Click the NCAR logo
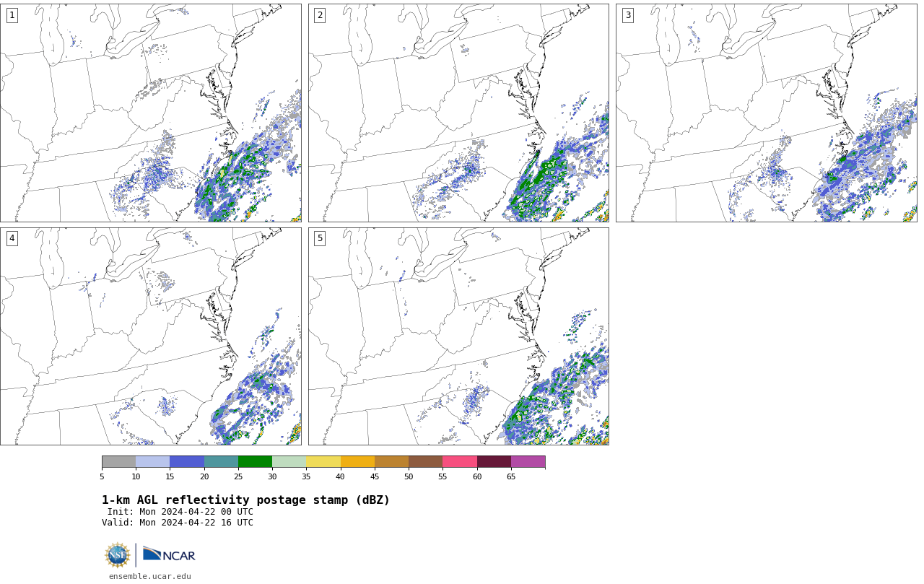This screenshot has width=924, height=584. click(x=169, y=554)
